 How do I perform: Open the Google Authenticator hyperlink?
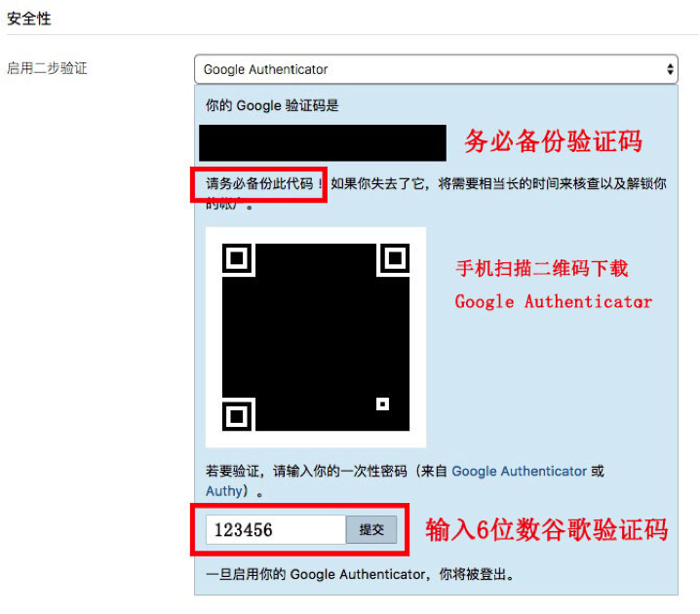point(520,471)
